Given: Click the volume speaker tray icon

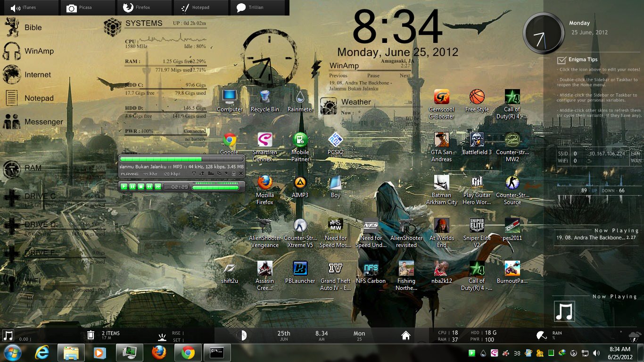Looking at the screenshot, I should click(x=597, y=353).
